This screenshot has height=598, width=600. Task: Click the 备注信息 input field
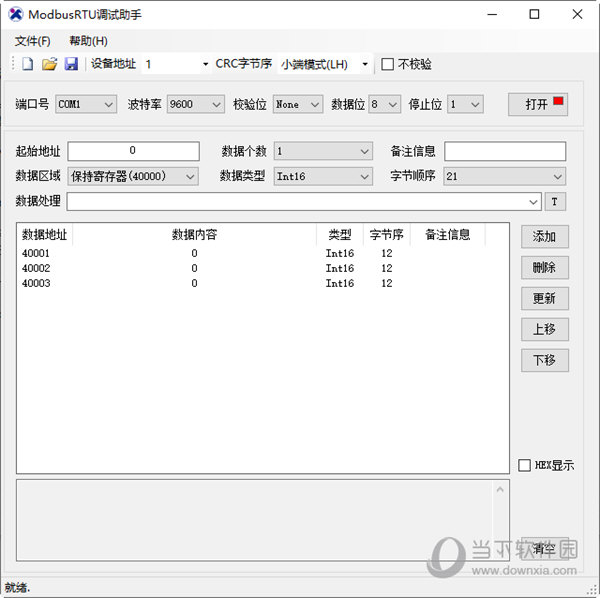[505, 151]
